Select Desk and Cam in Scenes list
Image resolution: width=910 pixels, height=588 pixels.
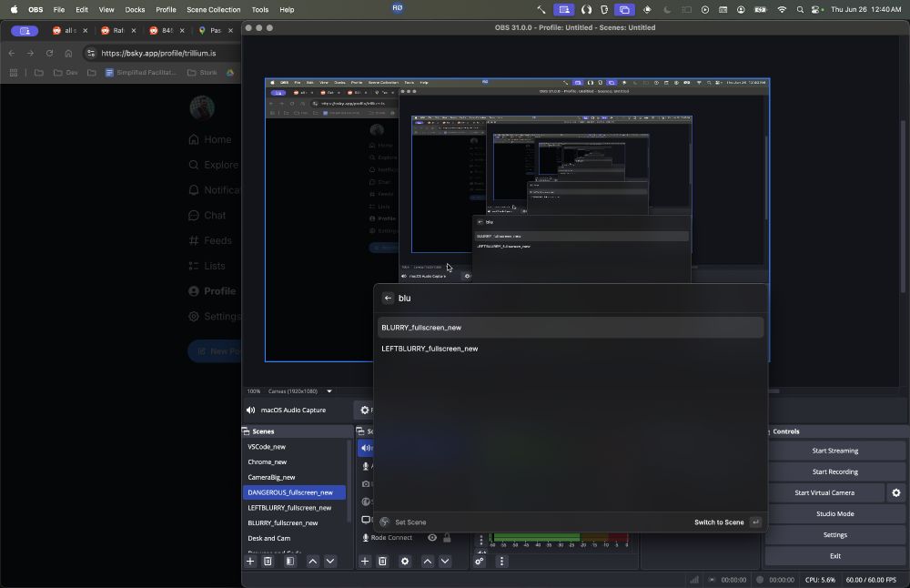(x=294, y=538)
